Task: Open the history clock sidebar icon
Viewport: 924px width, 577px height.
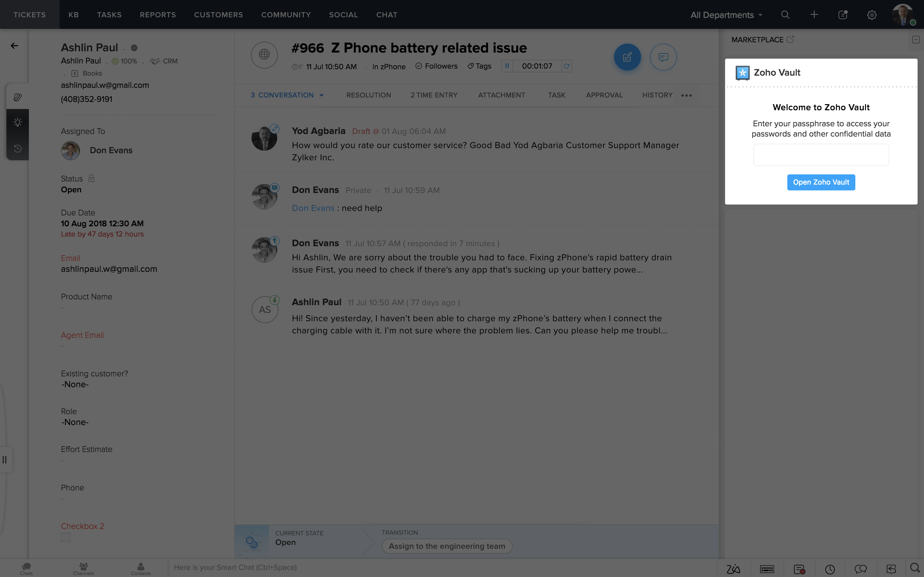Action: (18, 148)
